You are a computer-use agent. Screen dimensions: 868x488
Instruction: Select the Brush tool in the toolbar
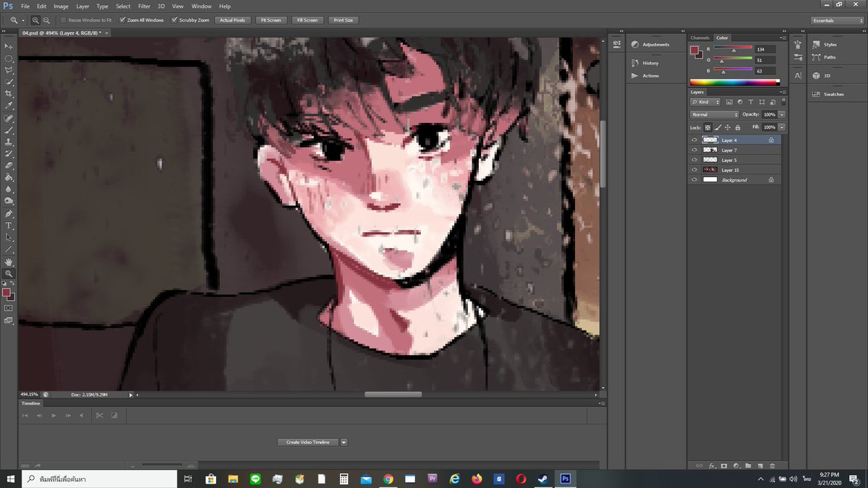(9, 129)
